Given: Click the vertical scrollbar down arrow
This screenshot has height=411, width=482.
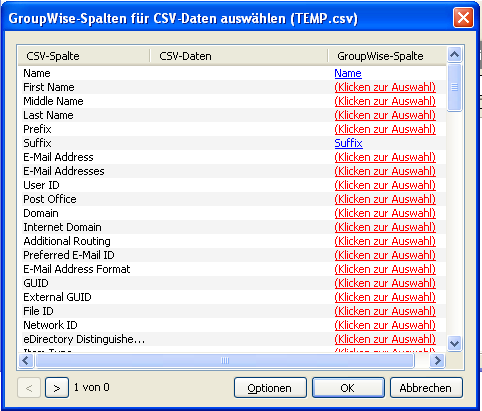Looking at the screenshot, I should pyautogui.click(x=455, y=343).
